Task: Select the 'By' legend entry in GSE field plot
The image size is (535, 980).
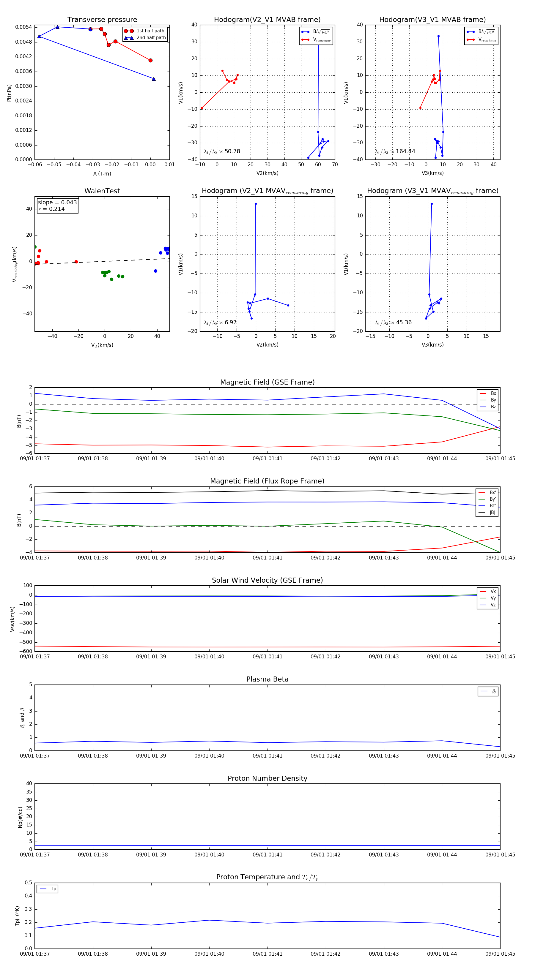Action: 488,400
